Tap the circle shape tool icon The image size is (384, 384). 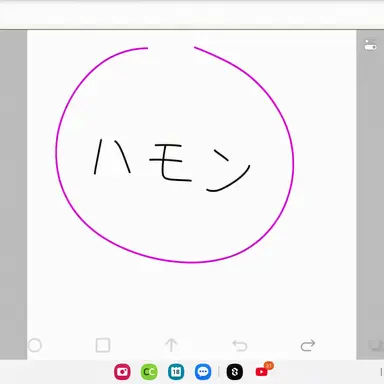click(x=35, y=346)
